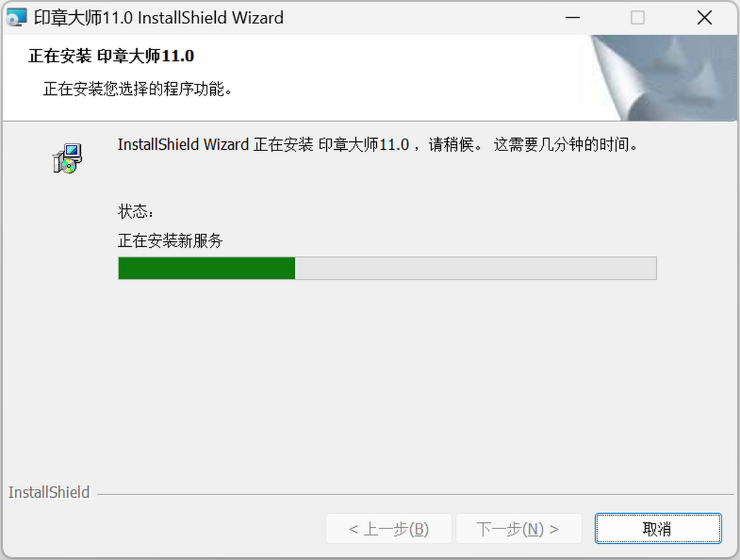740x560 pixels.
Task: Click the 状态: label
Action: click(135, 212)
